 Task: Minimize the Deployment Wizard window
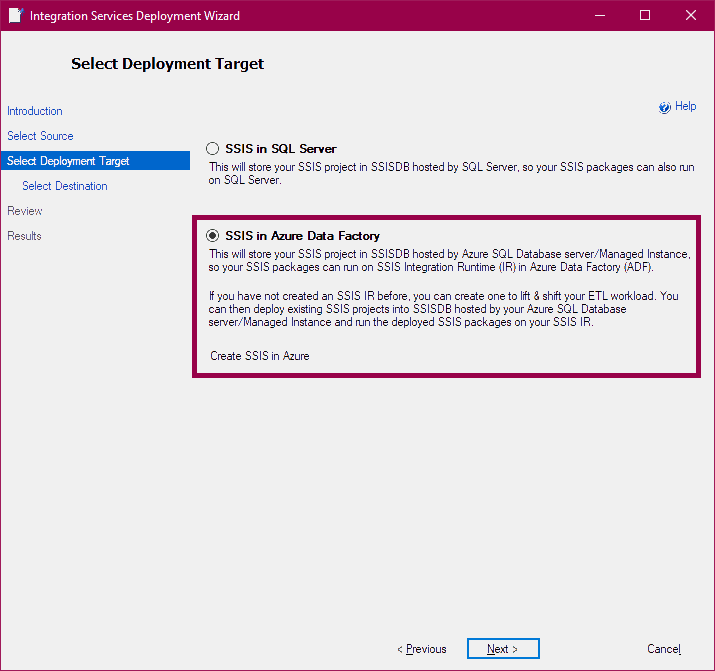pos(599,15)
